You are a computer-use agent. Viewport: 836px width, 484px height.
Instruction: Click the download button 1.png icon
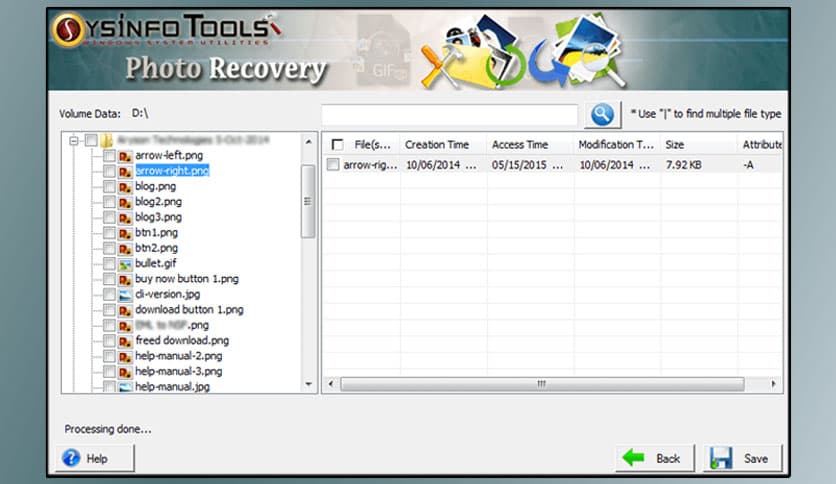click(x=125, y=311)
